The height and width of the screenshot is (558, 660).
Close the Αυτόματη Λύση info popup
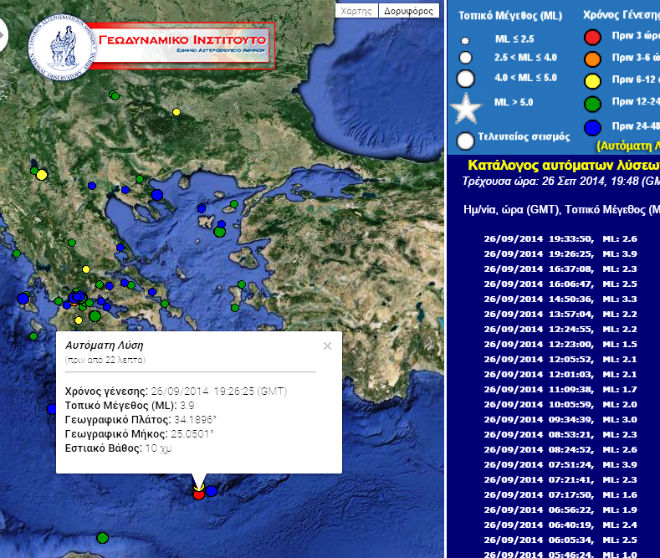[326, 346]
